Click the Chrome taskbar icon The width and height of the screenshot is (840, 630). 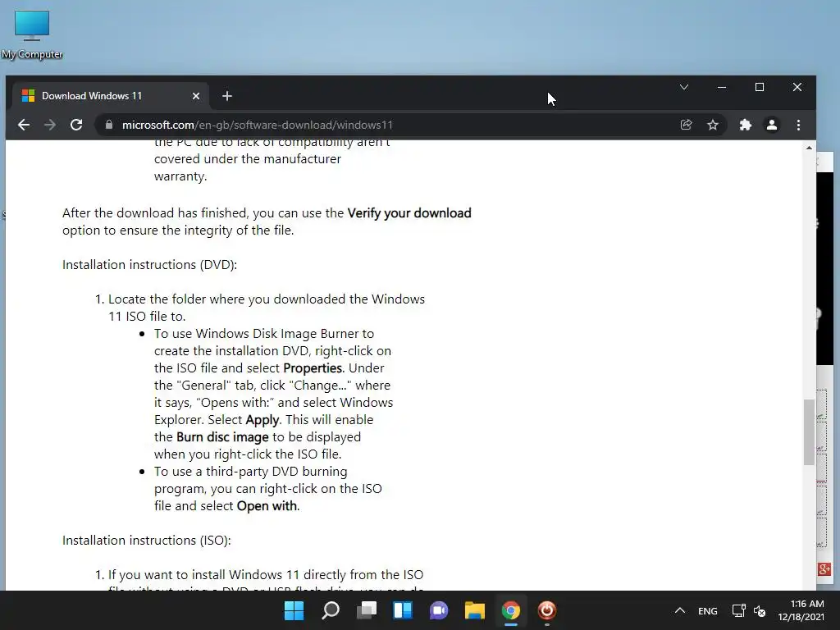510,610
